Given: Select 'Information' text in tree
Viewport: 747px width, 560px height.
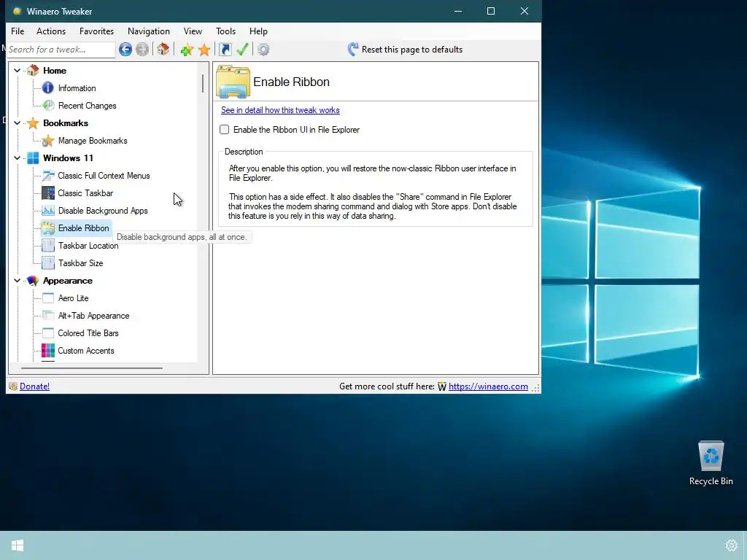Looking at the screenshot, I should click(77, 88).
